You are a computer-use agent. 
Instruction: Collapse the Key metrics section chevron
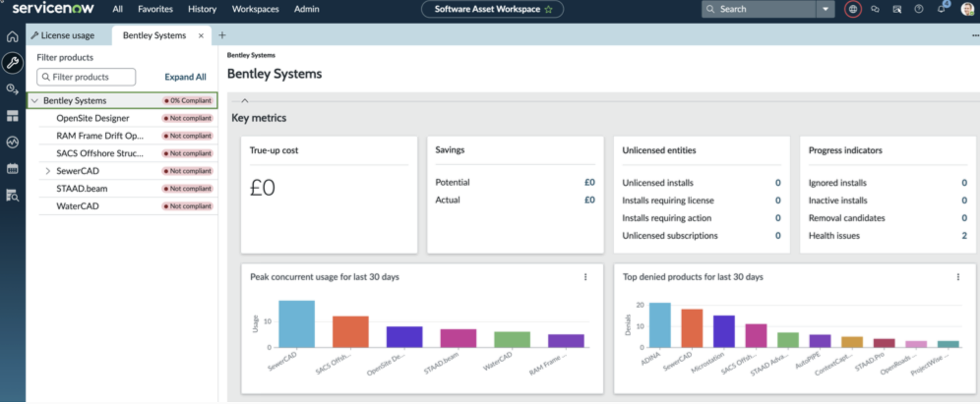click(245, 101)
